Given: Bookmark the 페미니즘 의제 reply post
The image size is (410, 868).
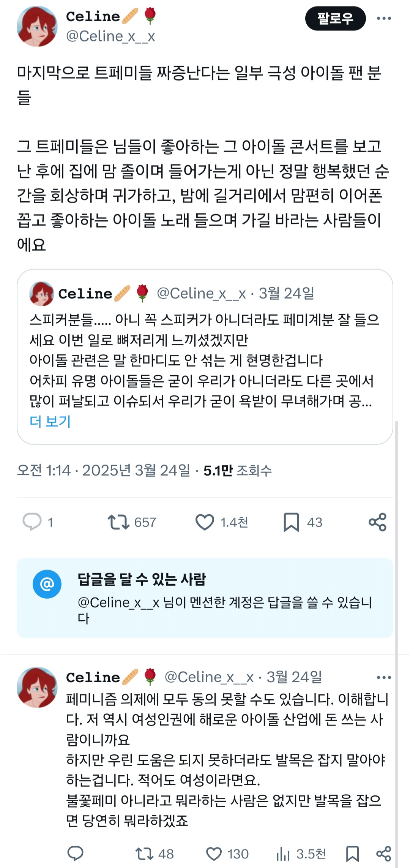Looking at the screenshot, I should point(352,854).
